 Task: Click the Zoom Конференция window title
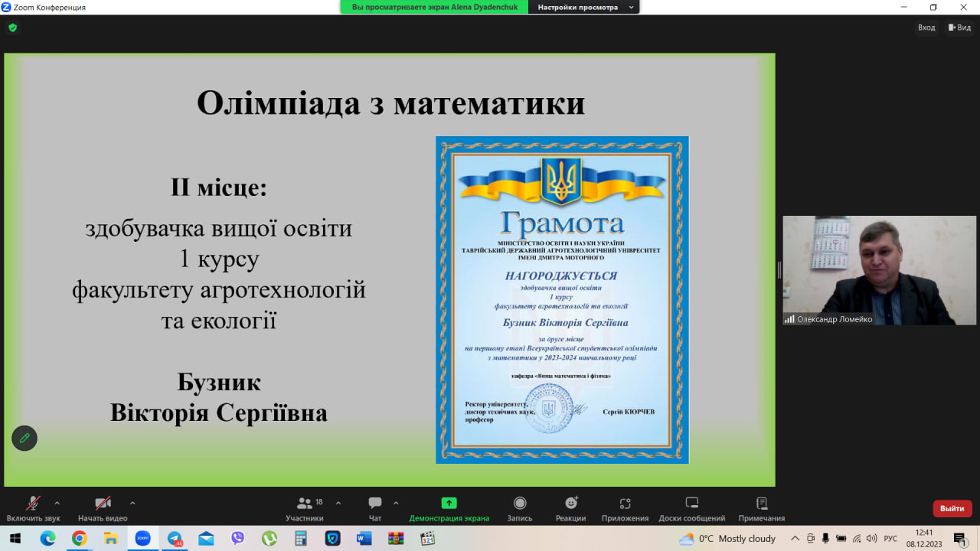(50, 7)
